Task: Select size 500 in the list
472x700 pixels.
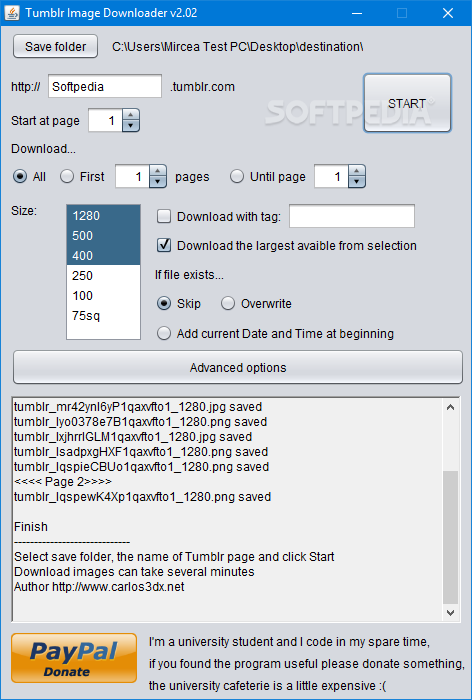Action: point(103,235)
